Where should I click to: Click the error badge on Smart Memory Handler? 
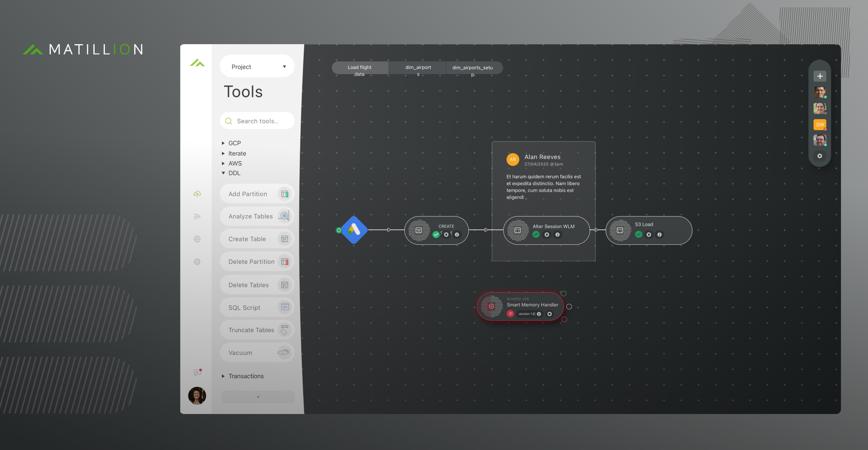click(510, 313)
